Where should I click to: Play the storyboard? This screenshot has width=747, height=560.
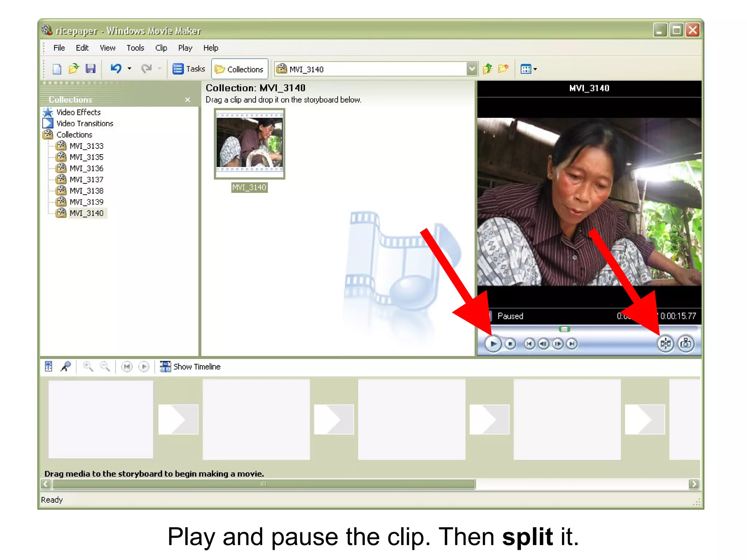pyautogui.click(x=144, y=366)
